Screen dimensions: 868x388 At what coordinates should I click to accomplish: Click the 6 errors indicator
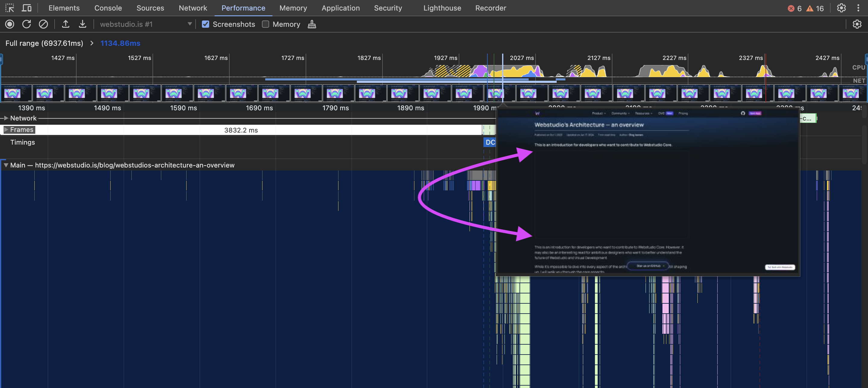pyautogui.click(x=795, y=8)
